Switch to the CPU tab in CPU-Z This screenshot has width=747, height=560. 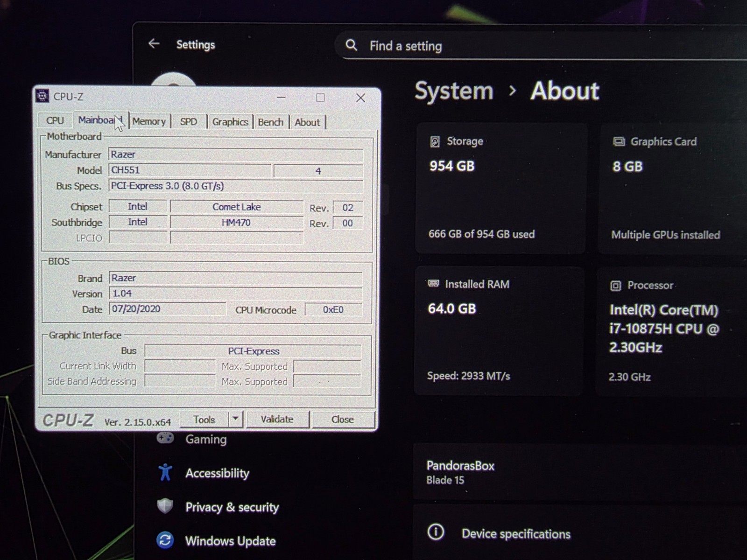pos(55,120)
